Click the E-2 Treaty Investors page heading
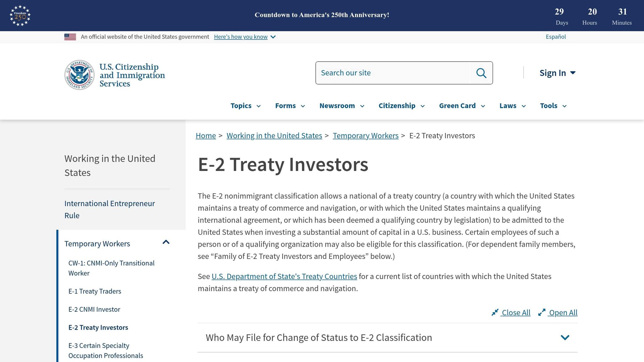 (x=283, y=164)
